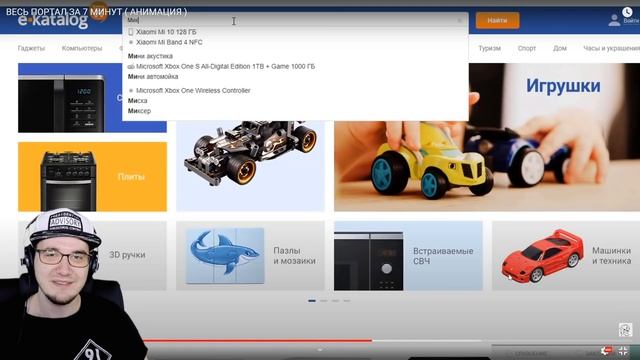Click the search field containing 'Мин'

[x=295, y=20]
